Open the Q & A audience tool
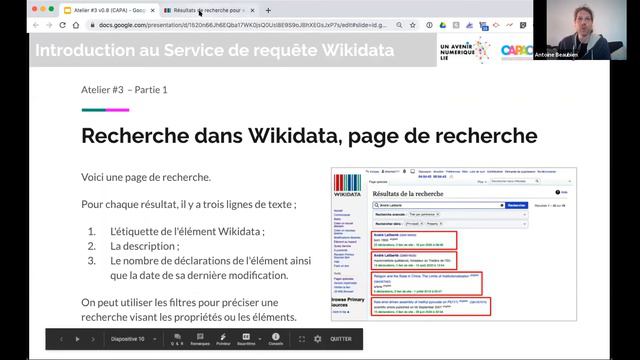Image resolution: width=640 pixels, height=360 pixels. point(177,339)
